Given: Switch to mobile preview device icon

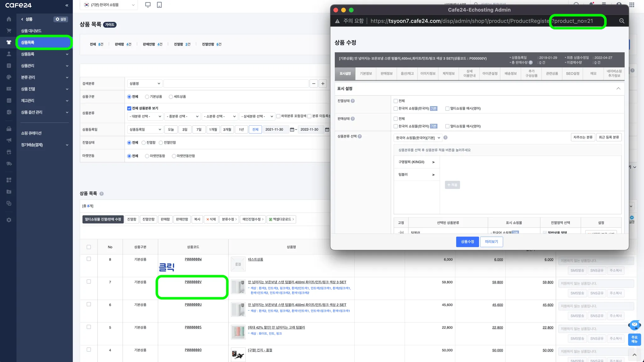Looking at the screenshot, I should click(159, 5).
